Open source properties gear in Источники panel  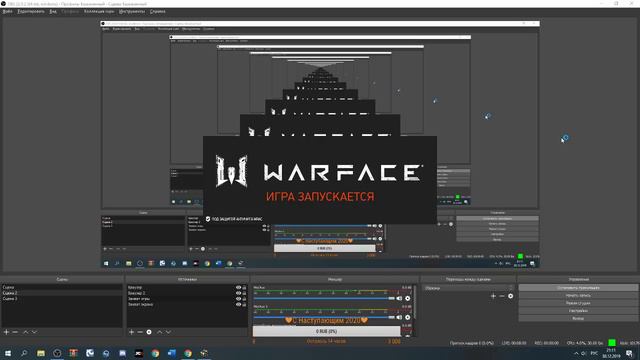tap(149, 332)
